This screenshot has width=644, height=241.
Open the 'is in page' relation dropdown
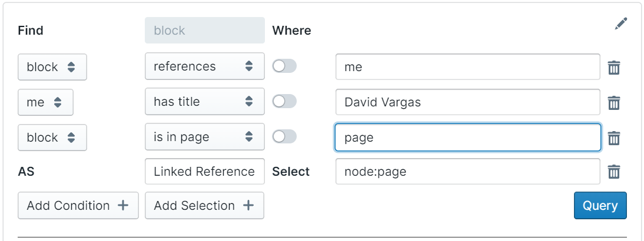coord(204,137)
